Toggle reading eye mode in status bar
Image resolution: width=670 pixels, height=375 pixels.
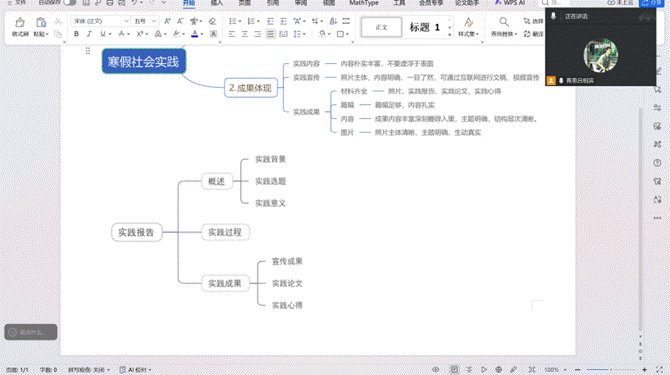[x=435, y=369]
